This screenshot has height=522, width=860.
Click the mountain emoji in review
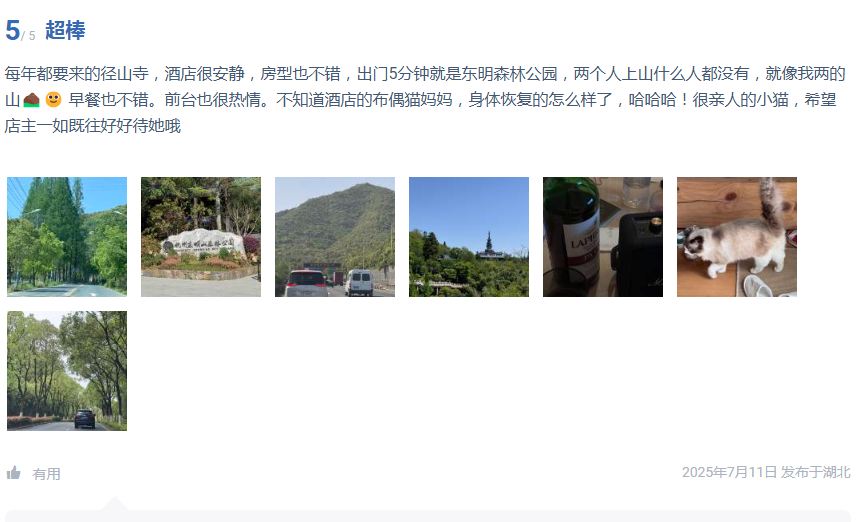[31, 100]
